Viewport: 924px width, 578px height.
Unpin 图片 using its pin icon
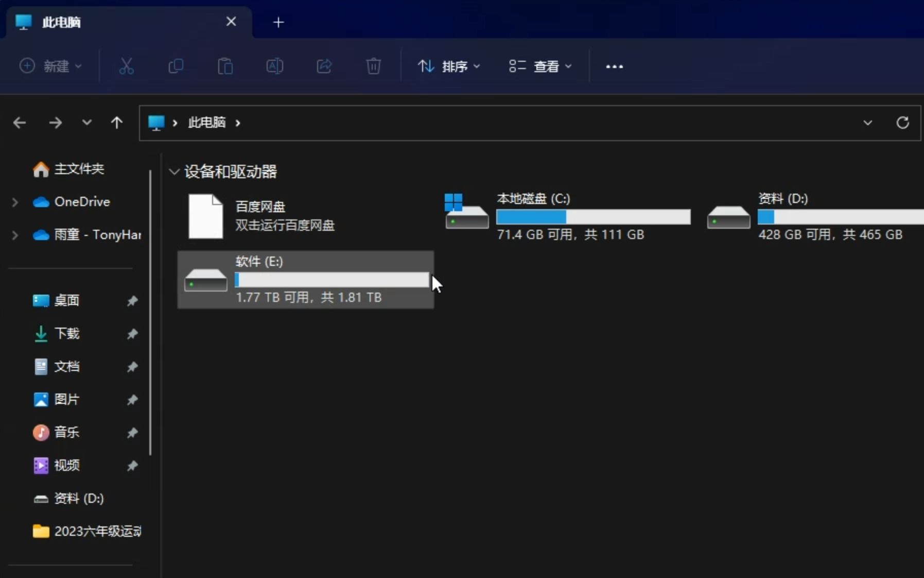[x=132, y=400]
